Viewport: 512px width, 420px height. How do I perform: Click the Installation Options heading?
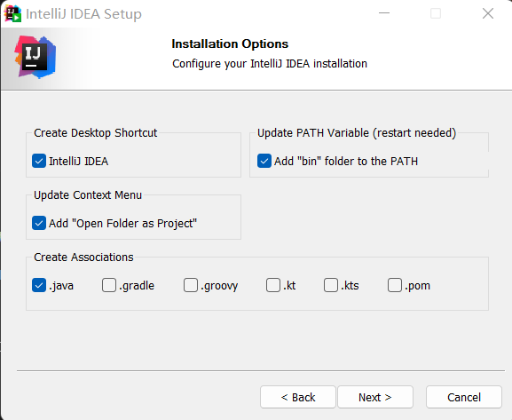click(230, 44)
